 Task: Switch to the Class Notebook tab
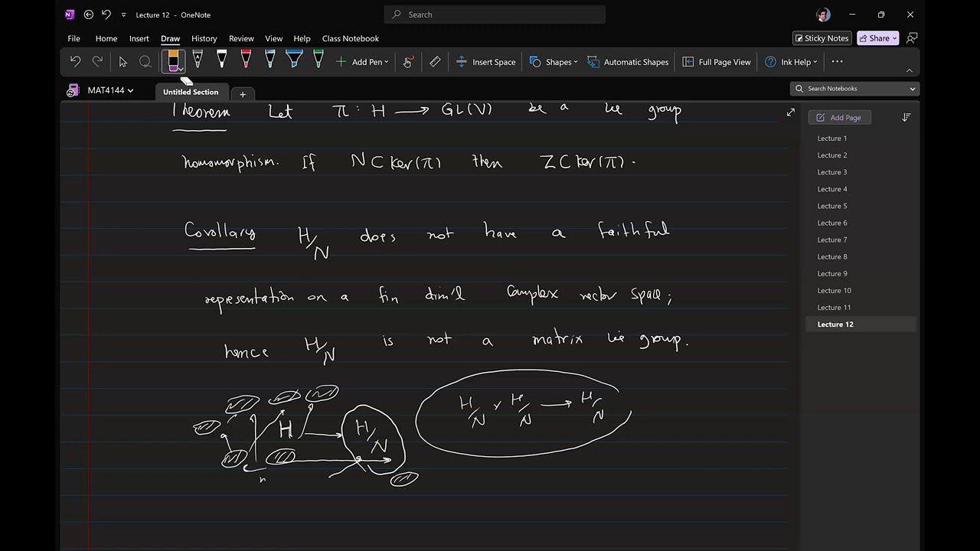coord(350,38)
